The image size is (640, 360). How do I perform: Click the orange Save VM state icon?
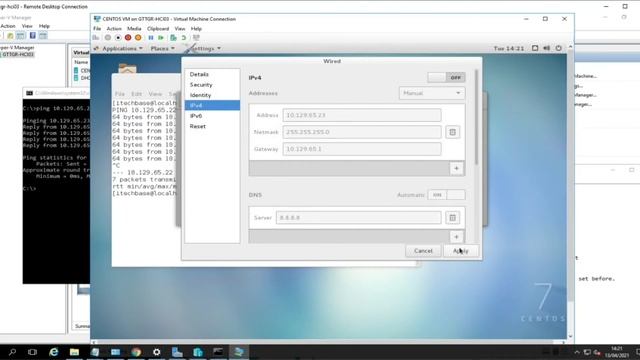point(138,38)
